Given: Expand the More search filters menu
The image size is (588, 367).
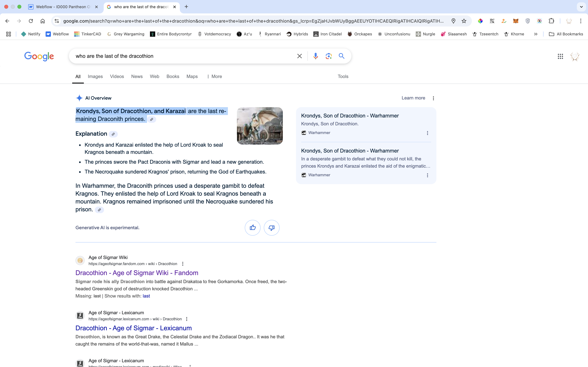Looking at the screenshot, I should click(x=214, y=77).
